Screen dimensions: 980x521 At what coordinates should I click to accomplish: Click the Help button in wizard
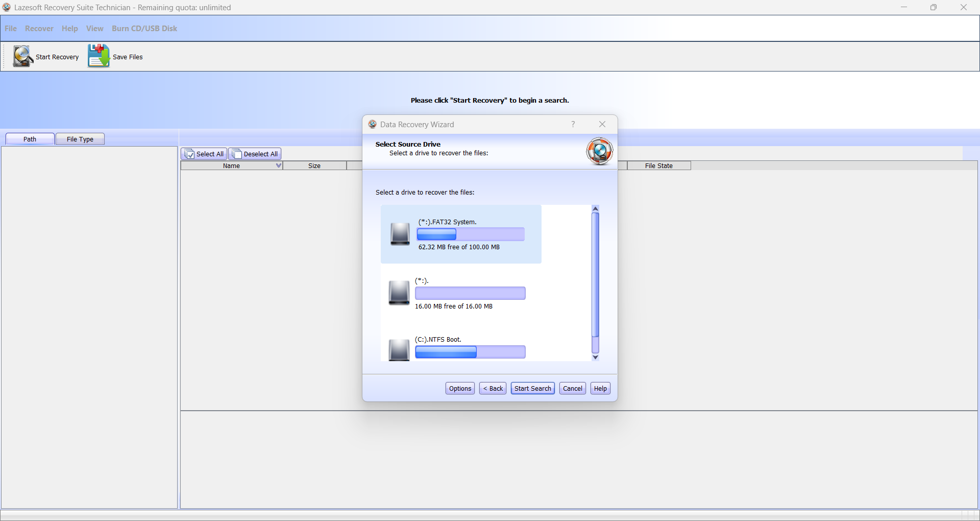601,388
